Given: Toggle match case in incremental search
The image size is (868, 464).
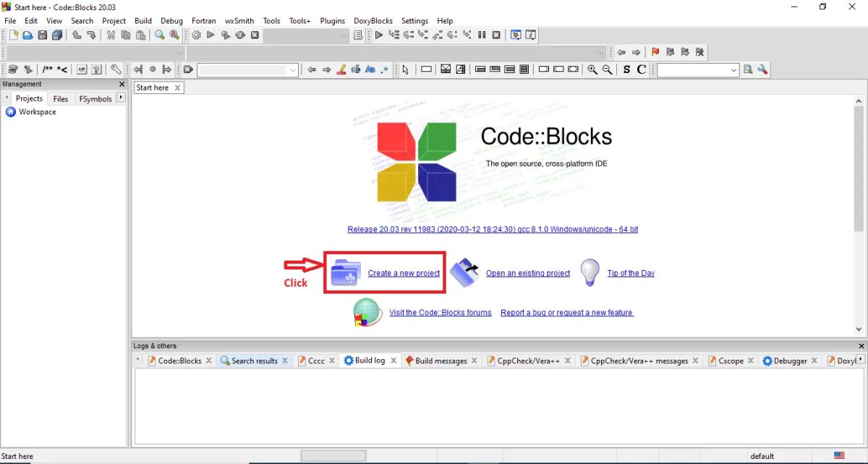Looking at the screenshot, I should [370, 69].
